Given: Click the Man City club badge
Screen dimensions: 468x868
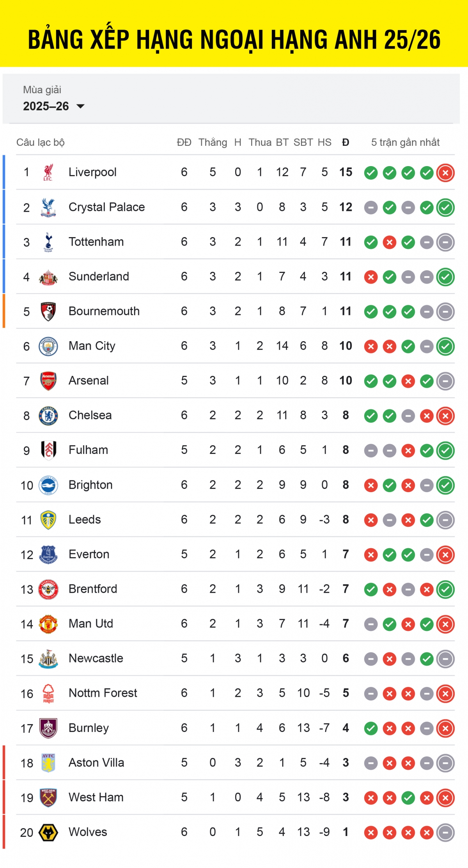Looking at the screenshot, I should pyautogui.click(x=48, y=346).
